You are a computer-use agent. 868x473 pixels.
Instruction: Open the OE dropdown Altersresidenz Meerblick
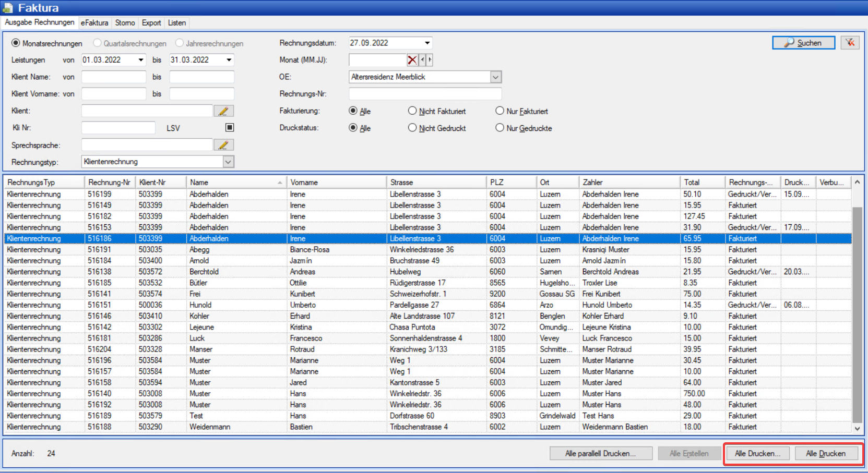(495, 77)
